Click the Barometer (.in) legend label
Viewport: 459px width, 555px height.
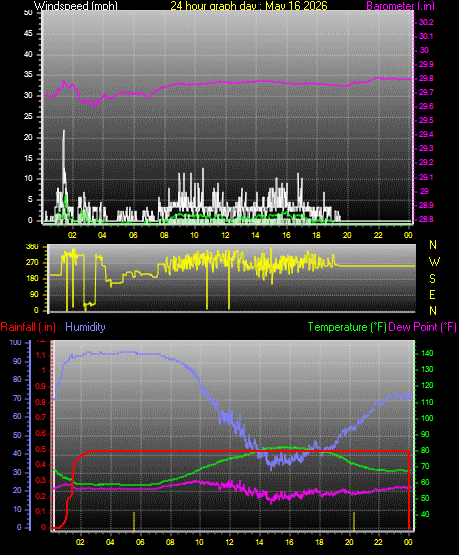tap(400, 6)
